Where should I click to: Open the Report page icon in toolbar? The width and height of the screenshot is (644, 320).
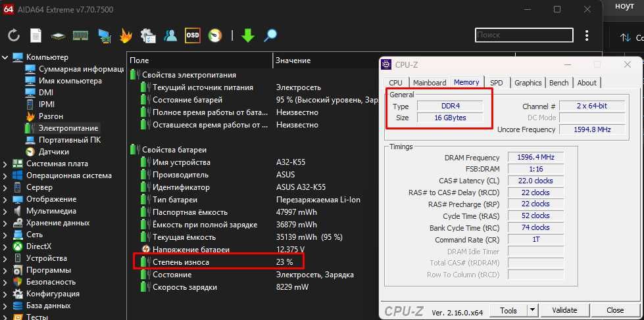[x=36, y=35]
